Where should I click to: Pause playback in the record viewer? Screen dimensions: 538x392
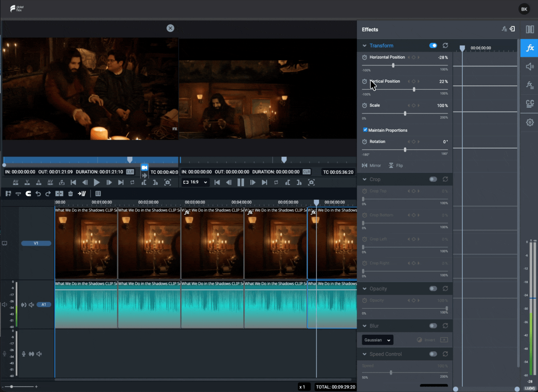[x=240, y=183]
